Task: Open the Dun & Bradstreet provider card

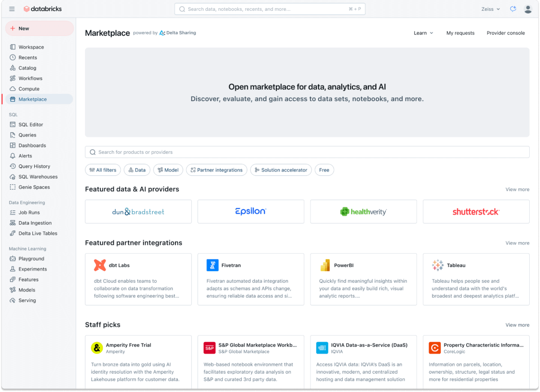Action: tap(138, 211)
